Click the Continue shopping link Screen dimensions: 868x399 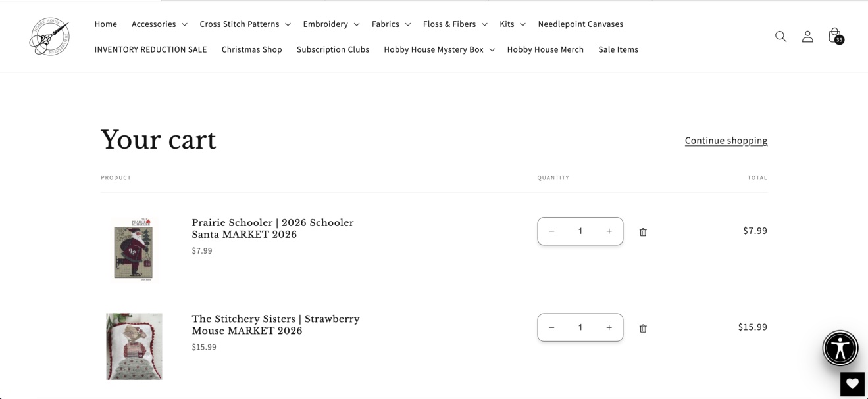(x=726, y=141)
